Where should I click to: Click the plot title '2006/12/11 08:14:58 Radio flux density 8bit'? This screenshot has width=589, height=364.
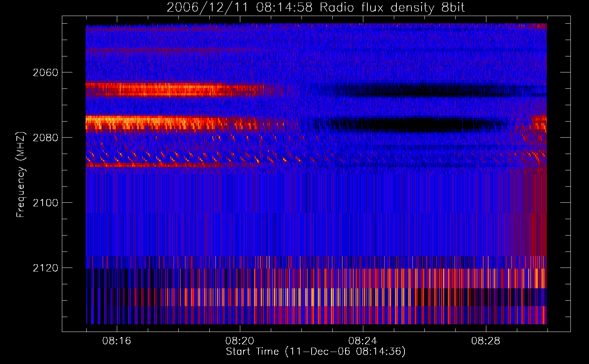[316, 8]
